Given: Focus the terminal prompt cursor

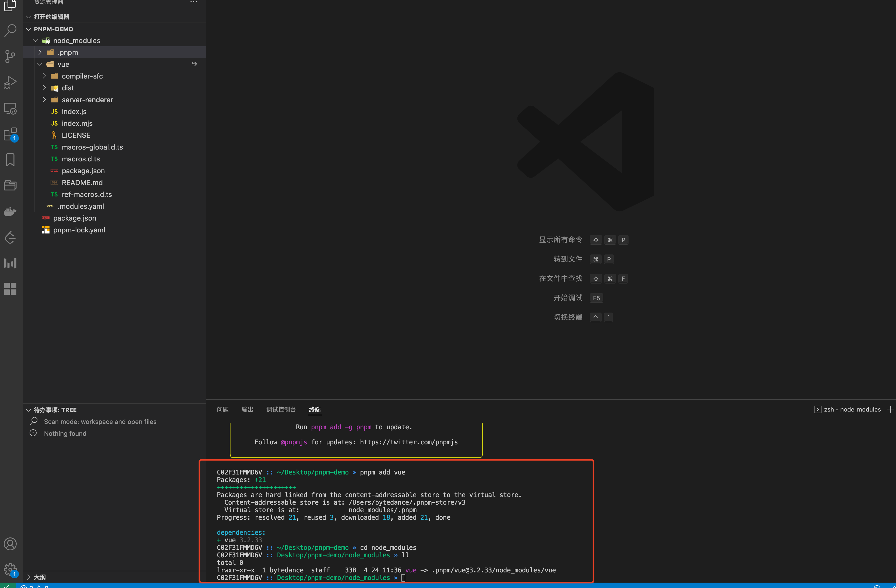Looking at the screenshot, I should [x=403, y=578].
